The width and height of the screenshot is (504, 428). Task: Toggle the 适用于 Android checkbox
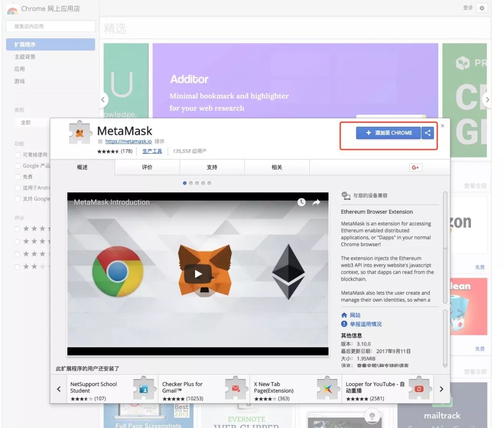coord(18,187)
